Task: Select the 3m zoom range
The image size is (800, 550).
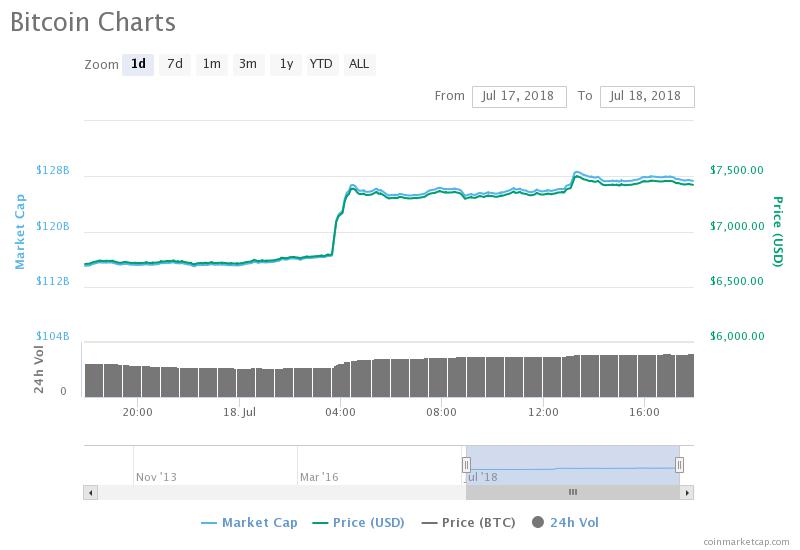Action: click(x=248, y=64)
